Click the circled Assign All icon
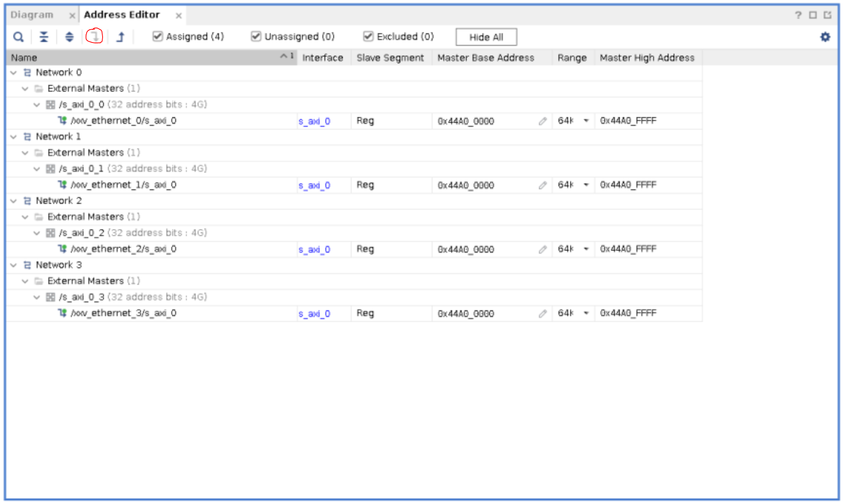The height and width of the screenshot is (504, 843). tap(94, 37)
